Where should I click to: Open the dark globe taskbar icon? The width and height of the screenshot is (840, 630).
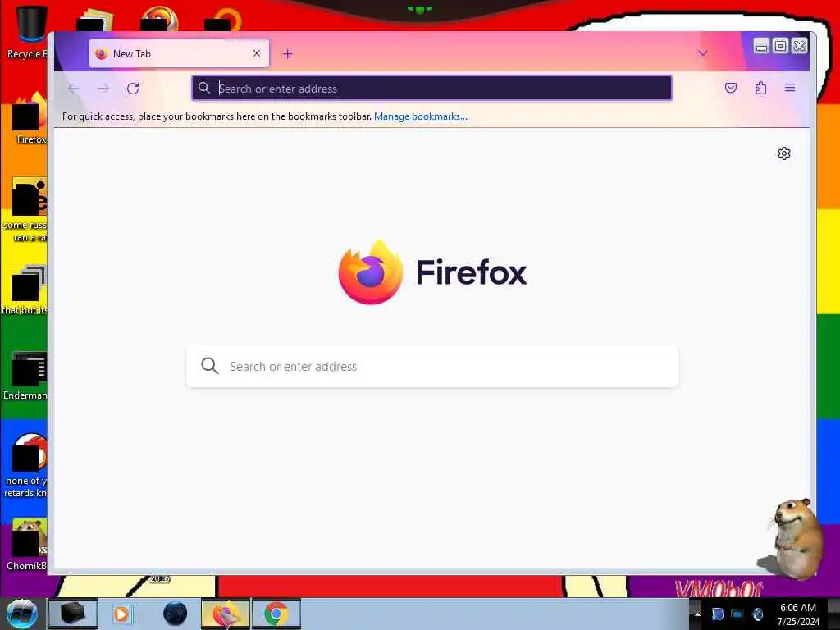[x=176, y=614]
